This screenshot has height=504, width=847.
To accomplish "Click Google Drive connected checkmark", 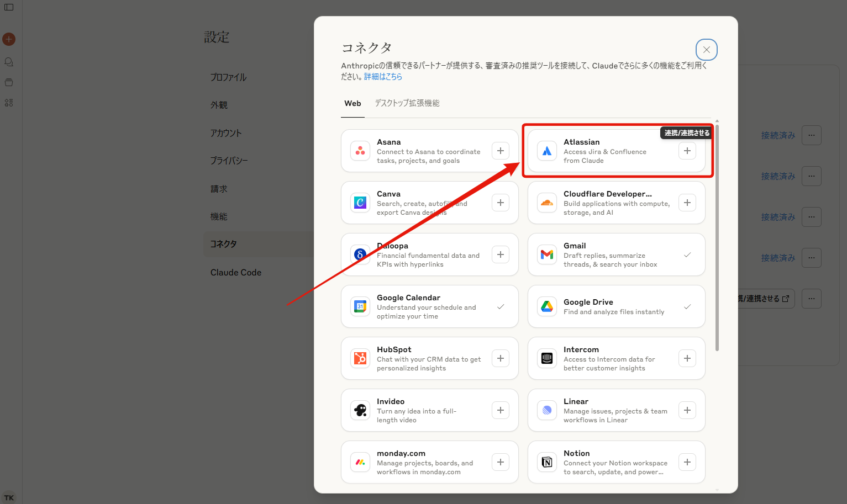I will click(687, 306).
